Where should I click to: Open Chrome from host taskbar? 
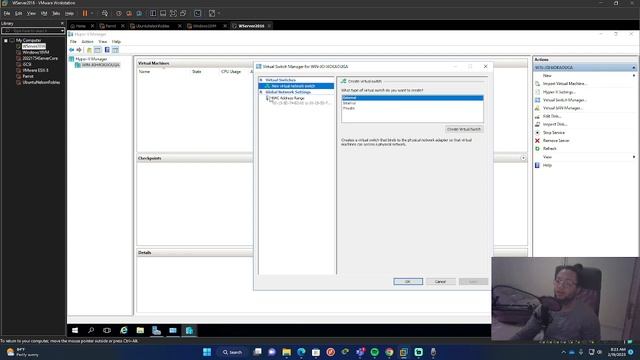click(x=389, y=352)
